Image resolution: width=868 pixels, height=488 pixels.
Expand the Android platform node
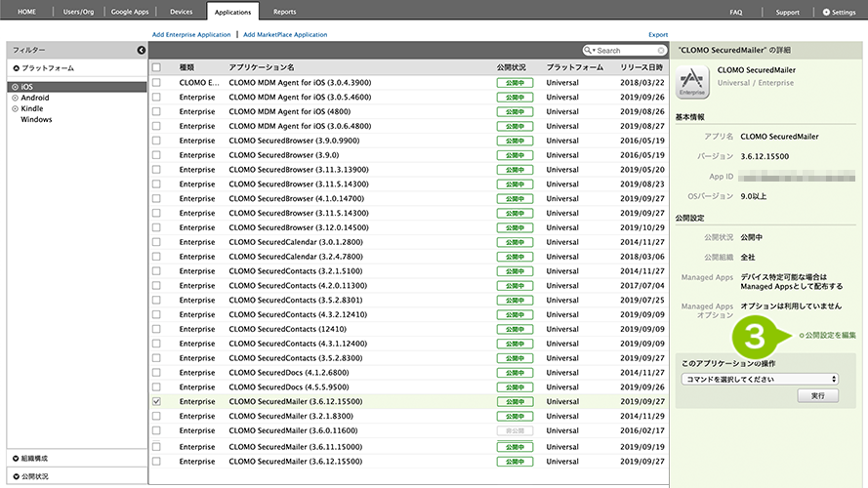click(15, 98)
